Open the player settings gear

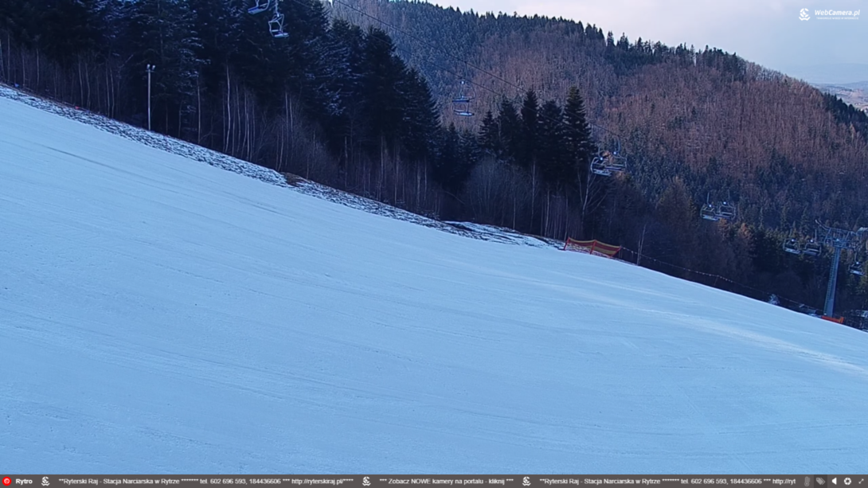coord(847,482)
